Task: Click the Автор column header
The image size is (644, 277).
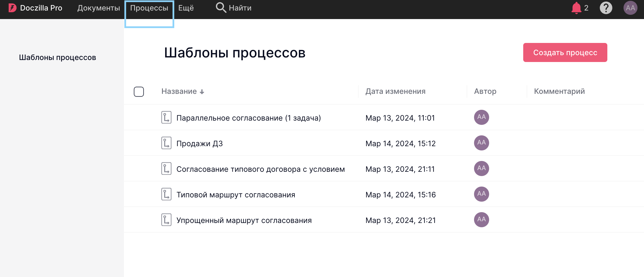Action: tap(485, 91)
